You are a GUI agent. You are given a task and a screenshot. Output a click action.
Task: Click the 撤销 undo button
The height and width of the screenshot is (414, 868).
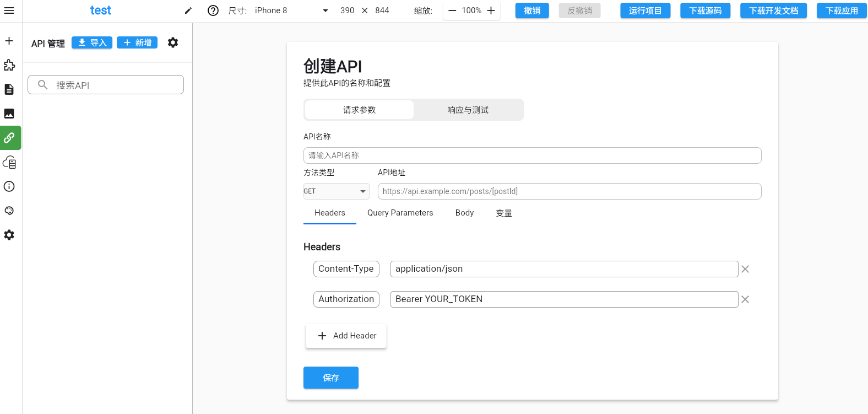(x=532, y=10)
